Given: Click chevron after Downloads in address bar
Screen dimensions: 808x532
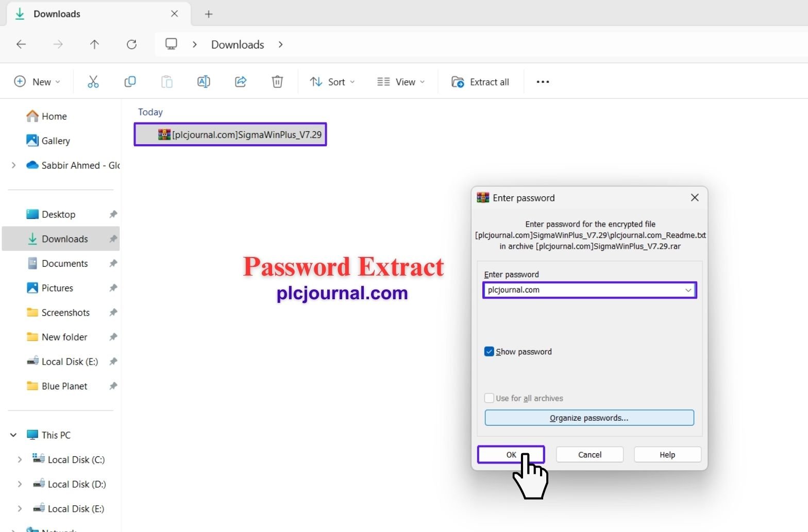Looking at the screenshot, I should point(280,44).
